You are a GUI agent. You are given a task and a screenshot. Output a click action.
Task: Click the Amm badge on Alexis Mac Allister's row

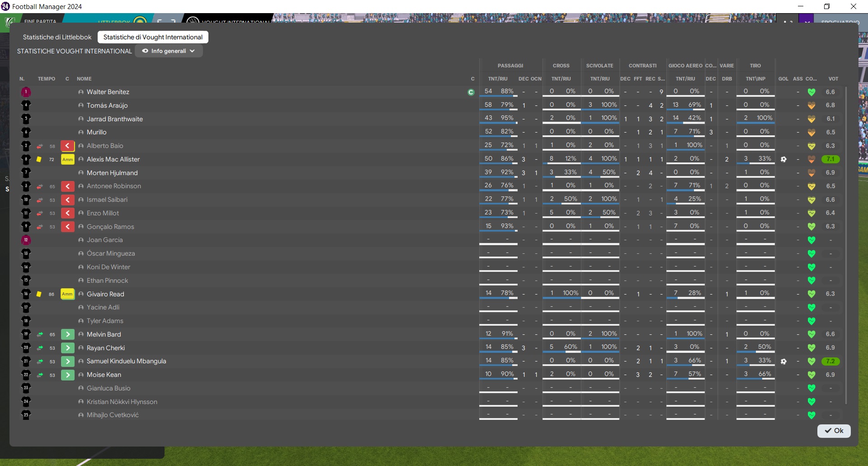pos(67,159)
